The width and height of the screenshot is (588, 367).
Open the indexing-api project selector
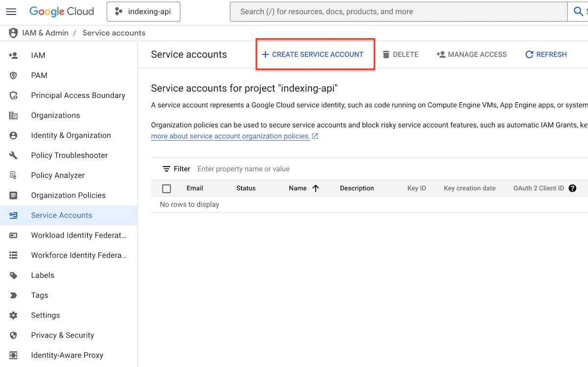pos(144,12)
